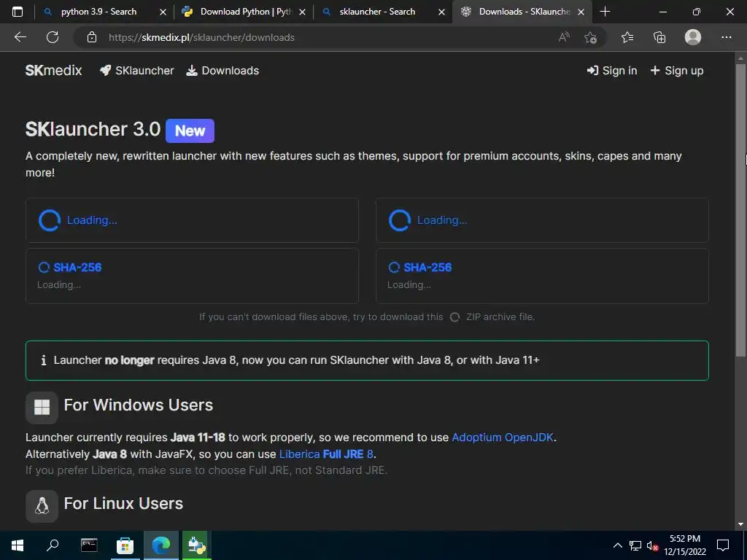The width and height of the screenshot is (747, 560).
Task: Click the browser back arrow
Action: pos(20,37)
